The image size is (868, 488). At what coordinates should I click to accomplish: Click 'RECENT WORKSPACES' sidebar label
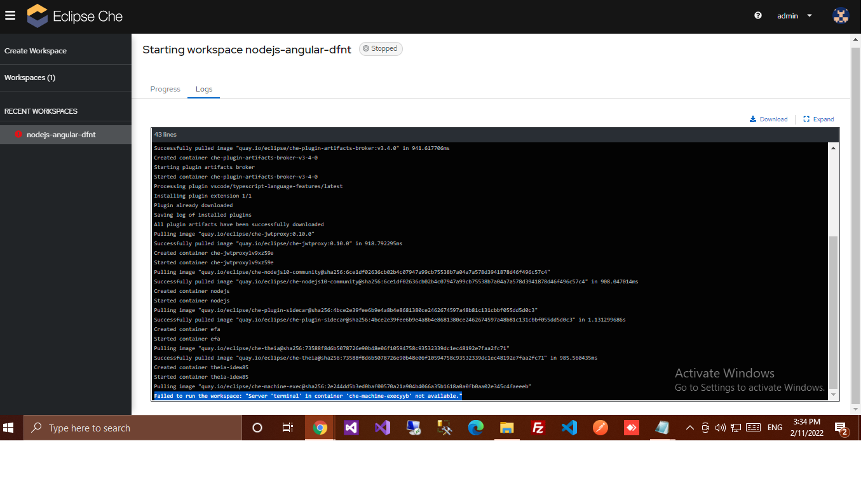(41, 111)
